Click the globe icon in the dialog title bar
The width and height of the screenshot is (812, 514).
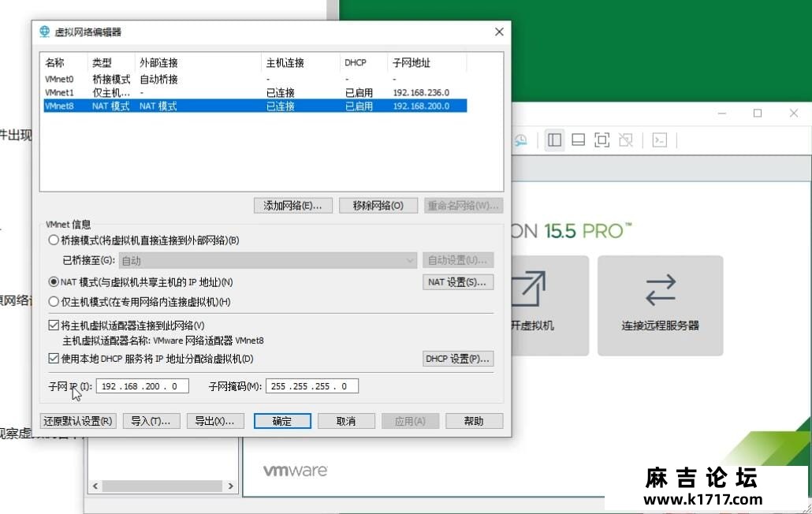44,32
